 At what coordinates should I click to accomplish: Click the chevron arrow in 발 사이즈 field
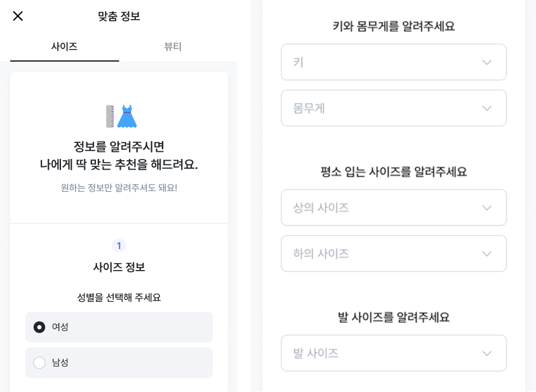pos(486,353)
